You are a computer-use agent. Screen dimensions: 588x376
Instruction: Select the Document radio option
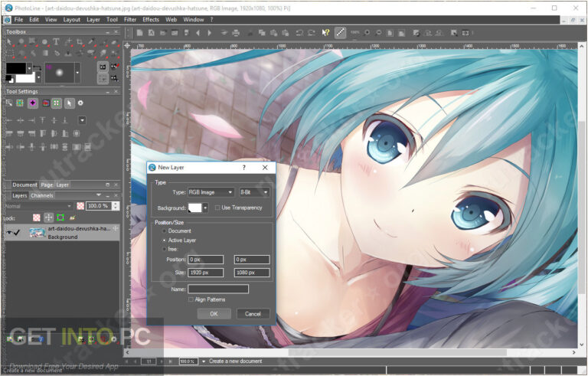(165, 231)
